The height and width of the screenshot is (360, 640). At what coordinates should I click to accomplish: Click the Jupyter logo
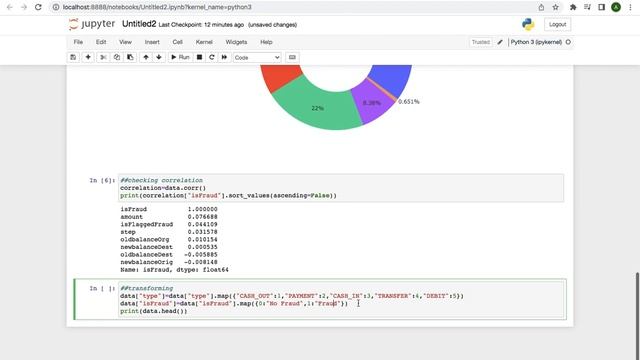(x=92, y=24)
